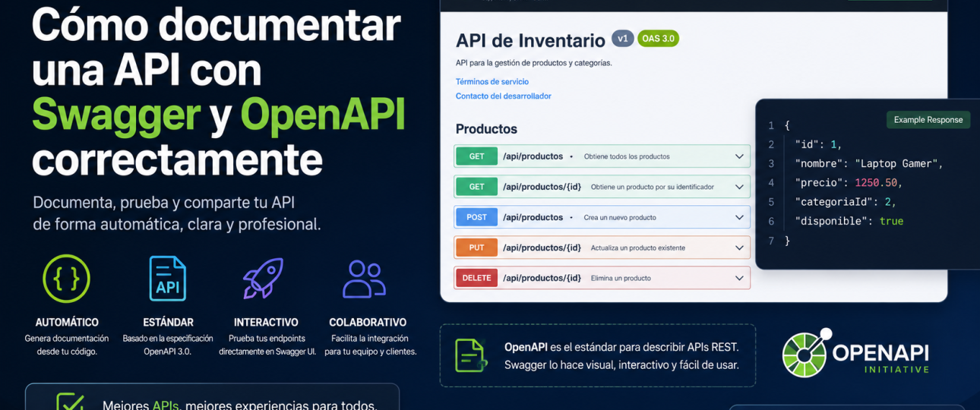
Task: Expand GET /api/productos chevron
Action: click(x=739, y=156)
